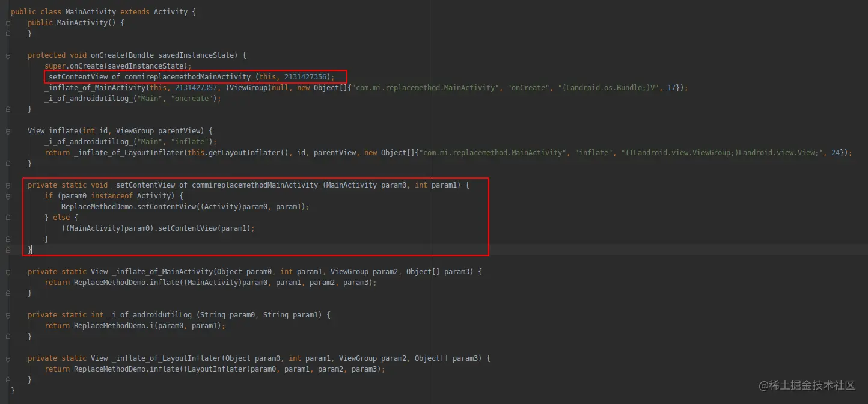Click the 'super.onCreate(savedInstanceState);' statement
Image resolution: width=868 pixels, height=404 pixels.
(118, 66)
